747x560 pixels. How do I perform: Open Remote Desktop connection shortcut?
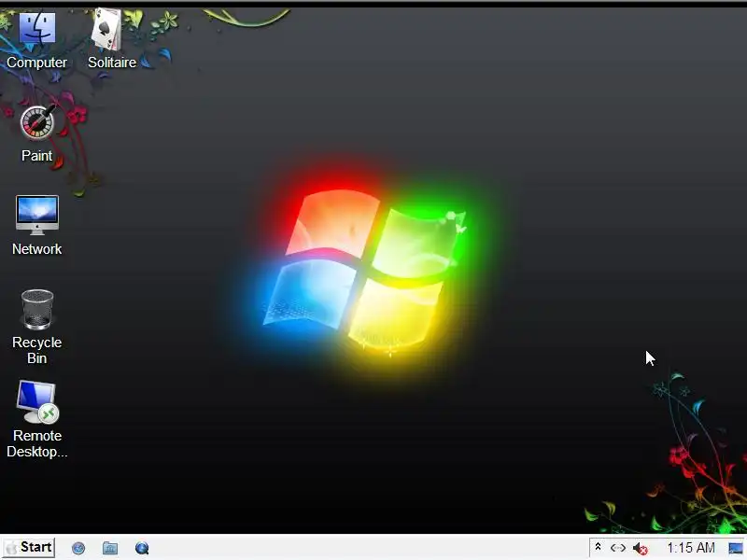[36, 419]
